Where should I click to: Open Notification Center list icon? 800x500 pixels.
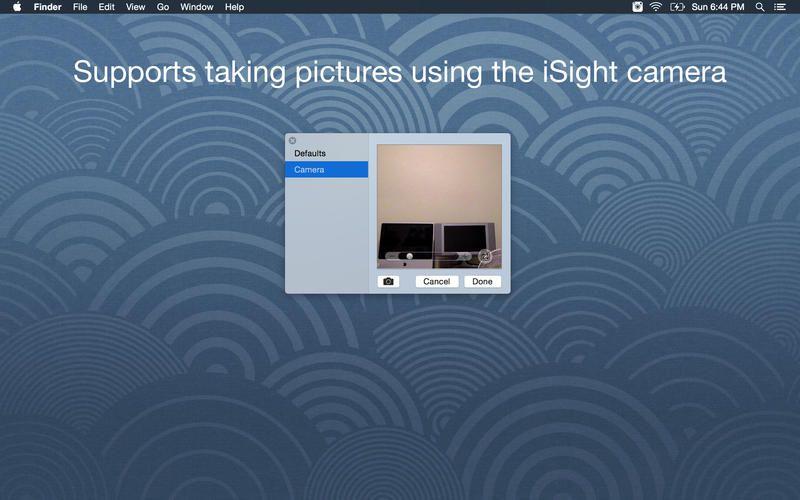tap(780, 7)
